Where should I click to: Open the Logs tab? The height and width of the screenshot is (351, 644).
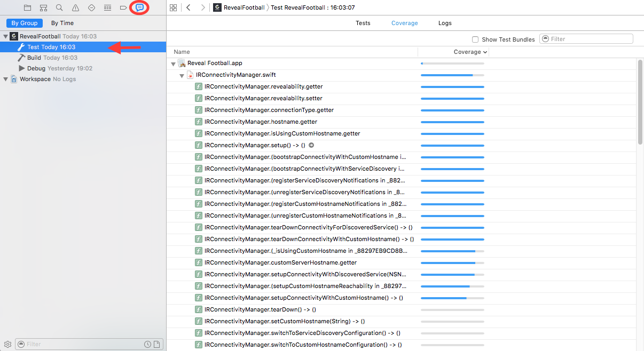click(x=445, y=23)
